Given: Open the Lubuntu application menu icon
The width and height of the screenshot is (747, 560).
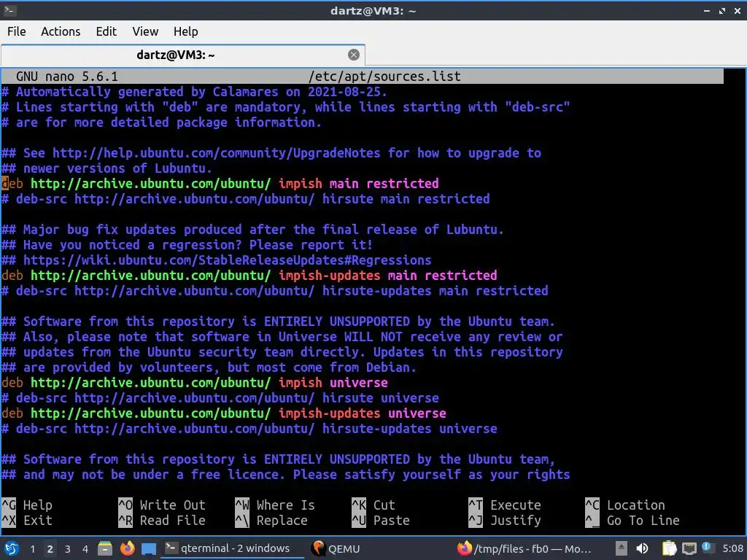Looking at the screenshot, I should pyautogui.click(x=11, y=548).
